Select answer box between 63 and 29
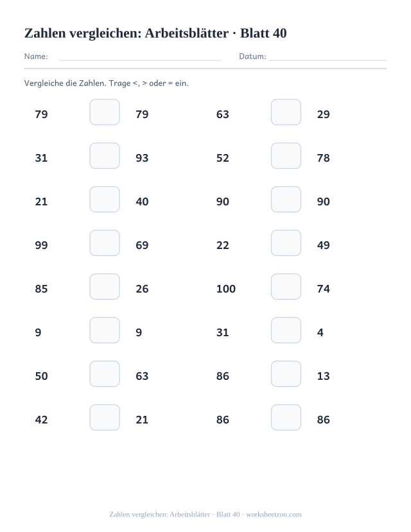Screen dimensions: 411x532 pyautogui.click(x=286, y=112)
